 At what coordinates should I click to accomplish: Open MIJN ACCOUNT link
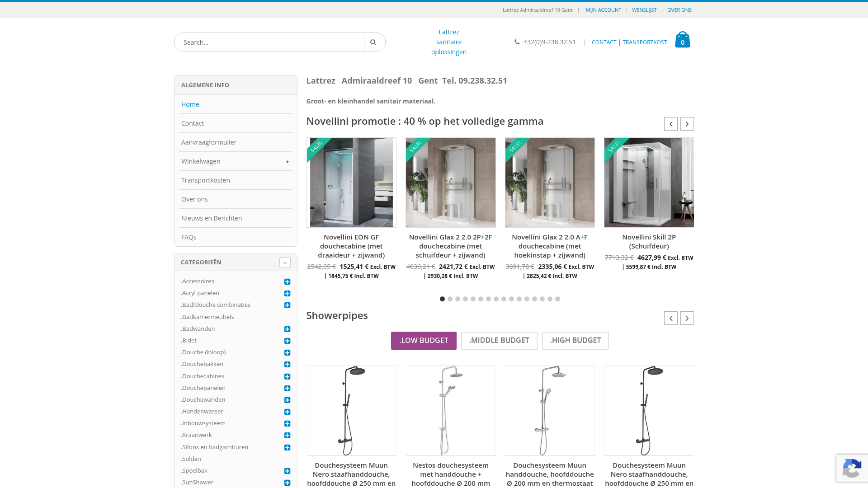pyautogui.click(x=604, y=10)
